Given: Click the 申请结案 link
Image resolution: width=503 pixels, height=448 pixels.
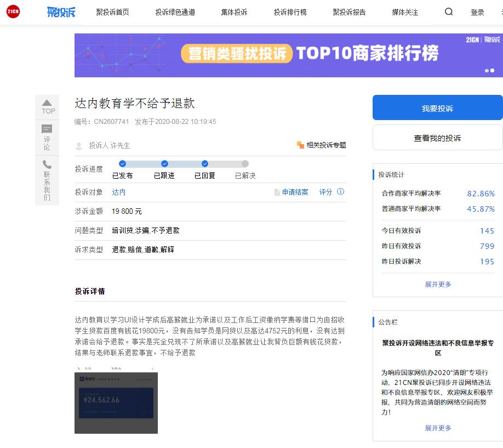Looking at the screenshot, I should coord(295,192).
